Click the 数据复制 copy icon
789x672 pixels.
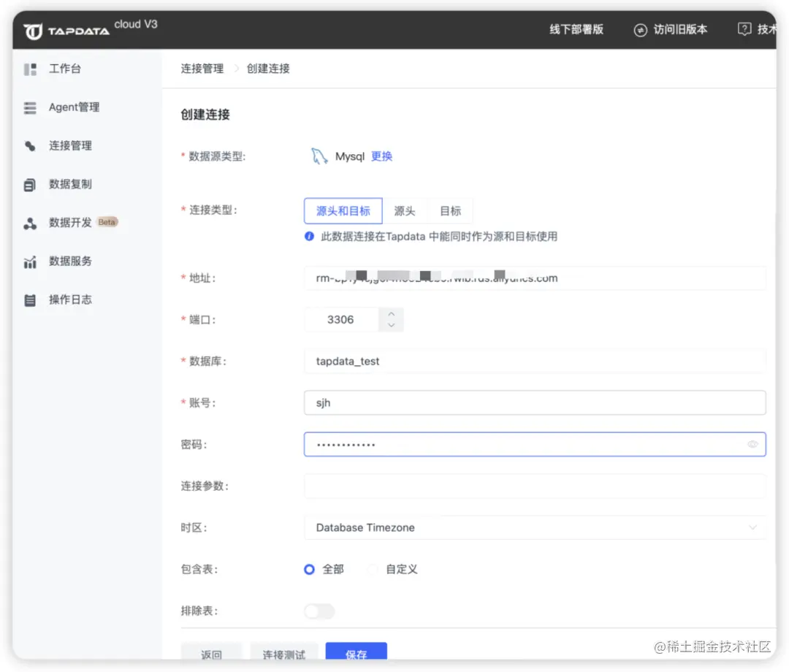(x=30, y=185)
